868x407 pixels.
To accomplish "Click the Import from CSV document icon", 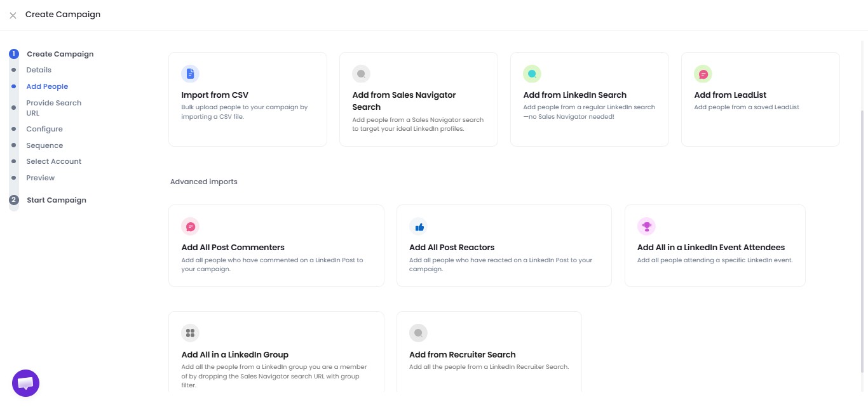I will (190, 74).
